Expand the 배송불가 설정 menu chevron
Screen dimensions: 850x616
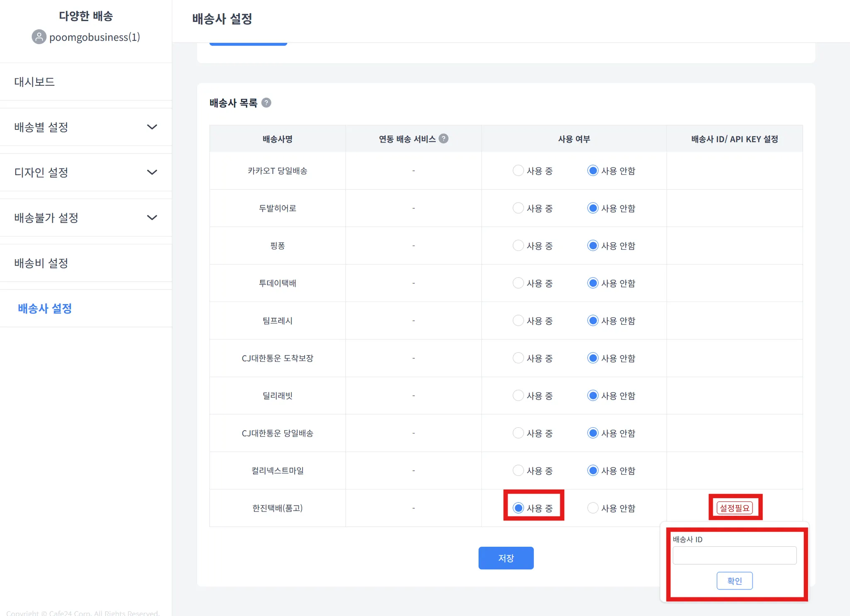point(152,217)
